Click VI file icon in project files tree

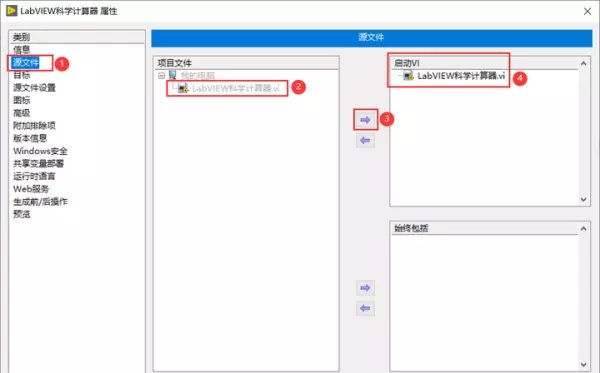pos(183,88)
